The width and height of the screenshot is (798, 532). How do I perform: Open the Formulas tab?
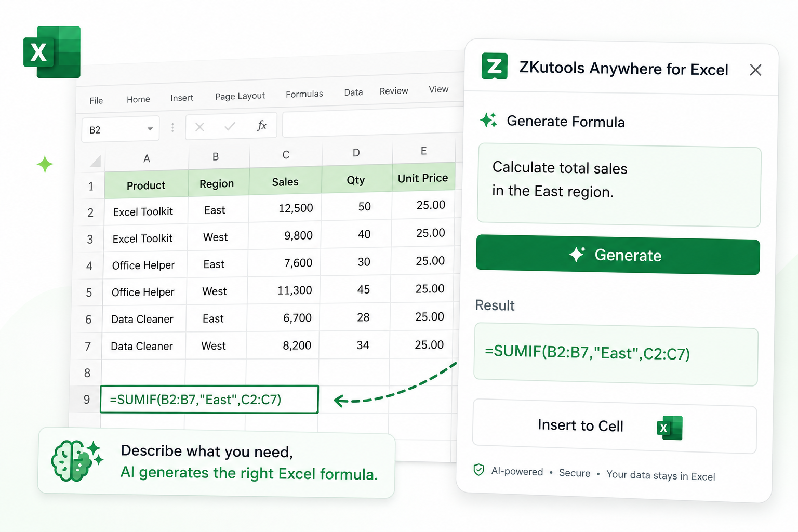click(x=304, y=94)
